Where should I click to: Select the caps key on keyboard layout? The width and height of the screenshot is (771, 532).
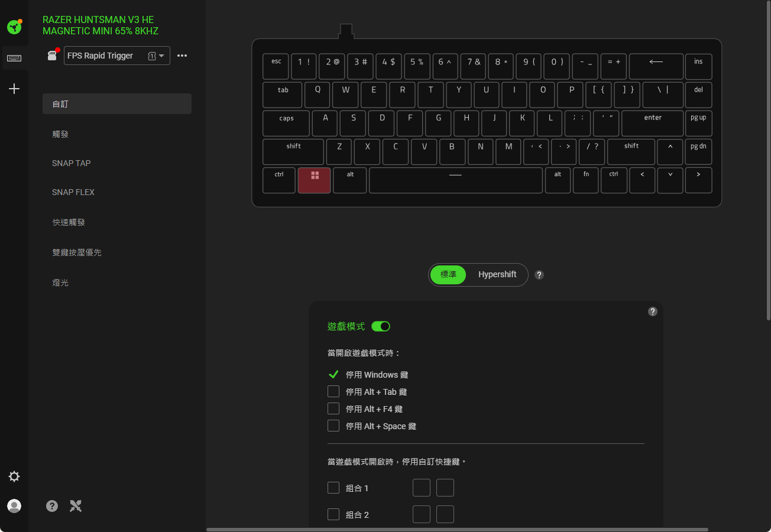click(286, 124)
